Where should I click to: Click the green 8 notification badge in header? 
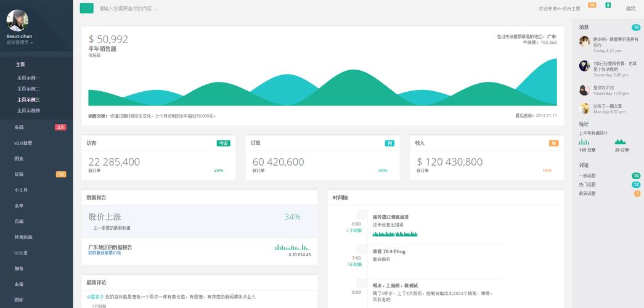click(x=608, y=5)
